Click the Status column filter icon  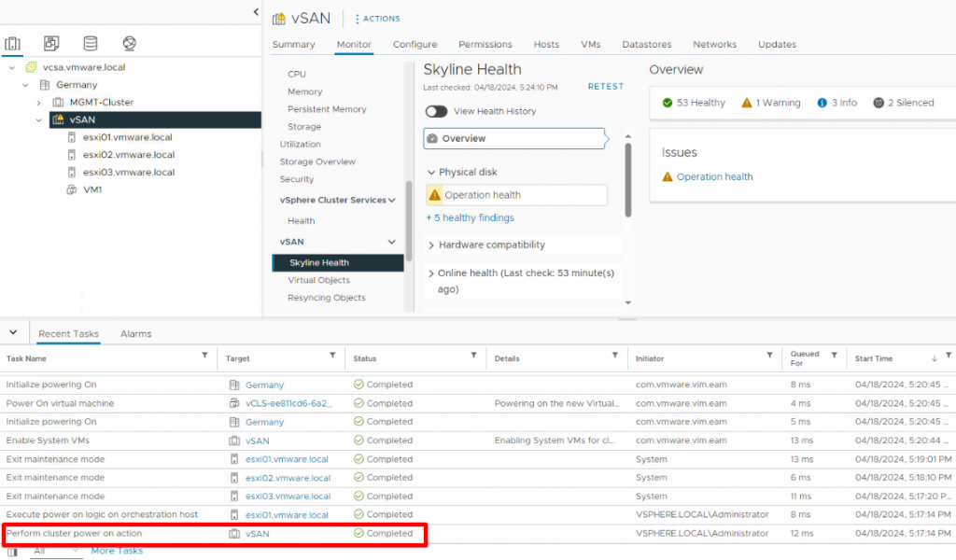point(473,356)
